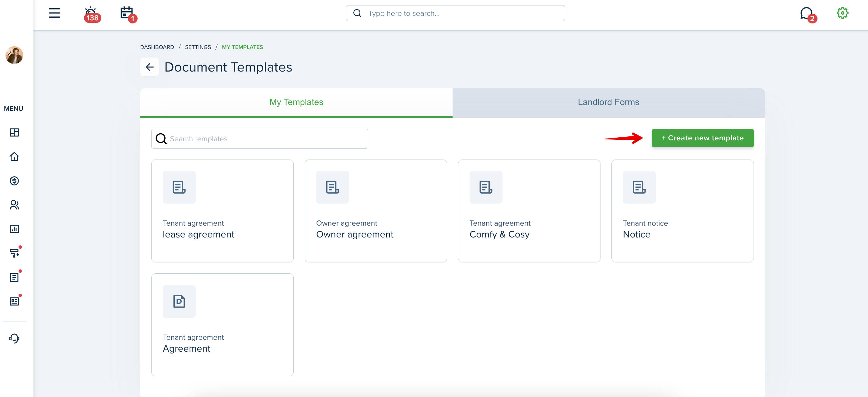Go to SETTINGS breadcrumb link

198,47
